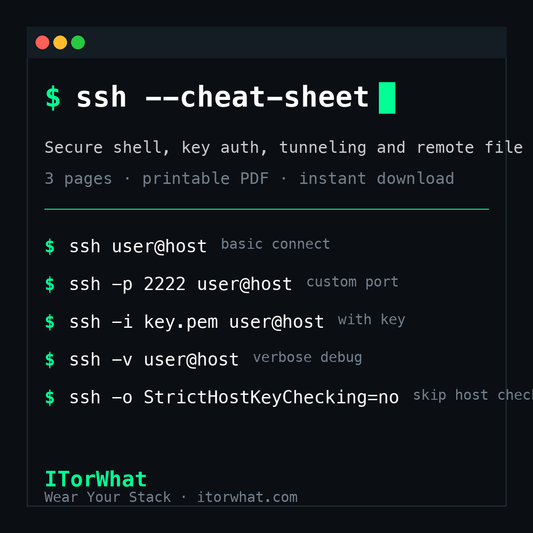Click the "skip host" comment text
Image resolution: width=533 pixels, height=533 pixels.
coord(450,395)
